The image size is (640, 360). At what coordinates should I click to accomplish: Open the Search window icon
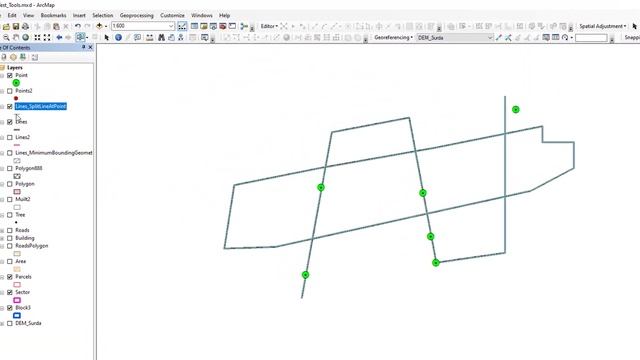[213, 27]
